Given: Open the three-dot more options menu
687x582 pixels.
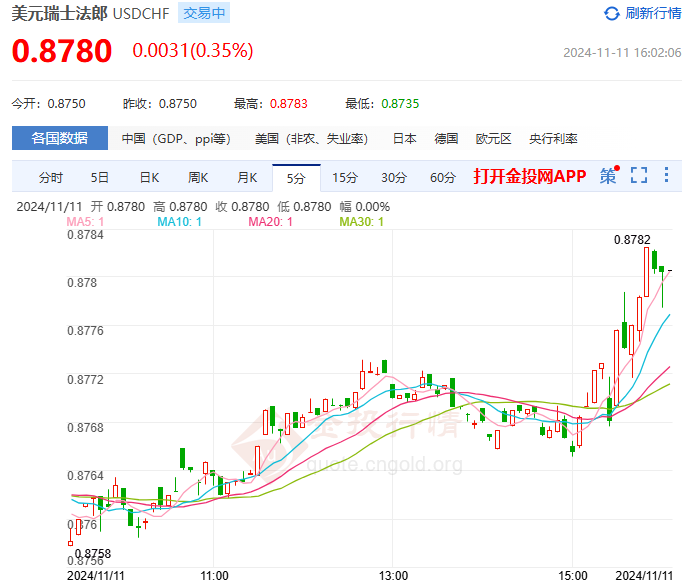Looking at the screenshot, I should [666, 174].
